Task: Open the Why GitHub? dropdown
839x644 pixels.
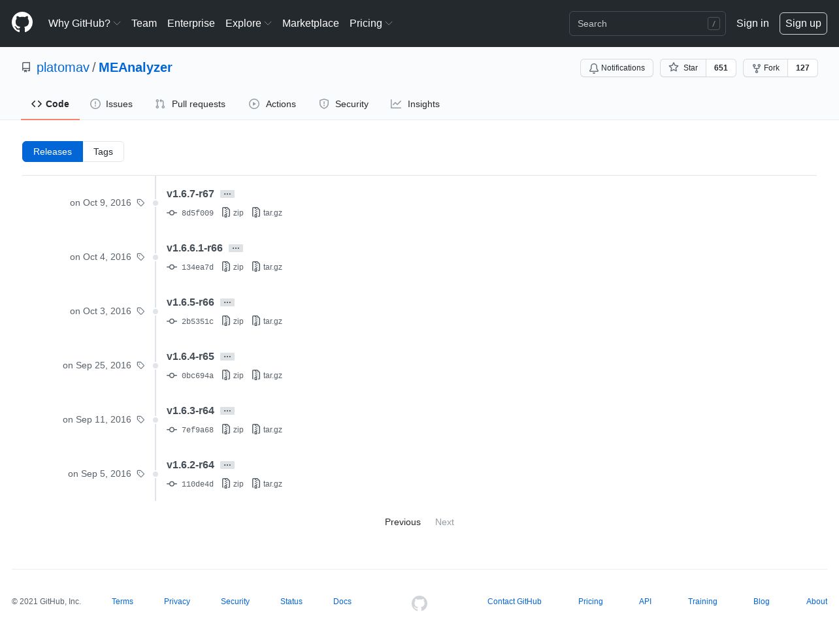Action: 84,23
